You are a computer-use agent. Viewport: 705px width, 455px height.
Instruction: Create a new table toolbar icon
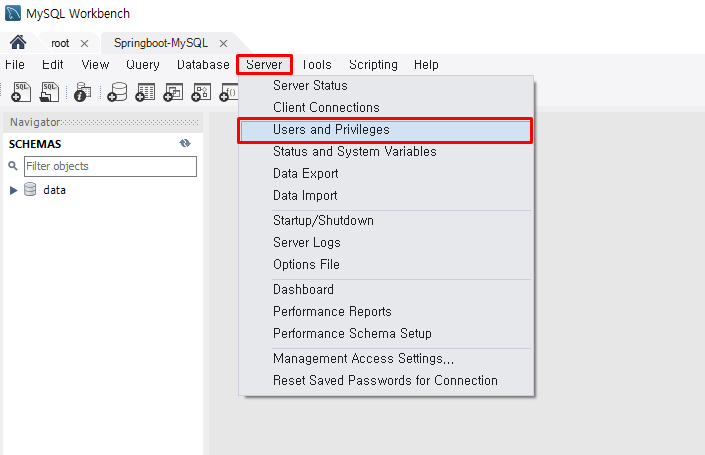[145, 92]
